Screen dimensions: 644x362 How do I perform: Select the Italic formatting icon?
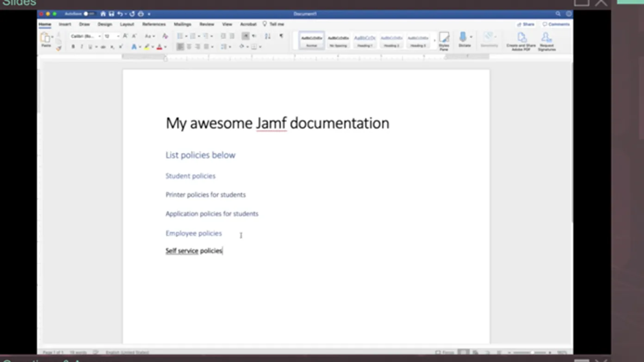click(81, 46)
